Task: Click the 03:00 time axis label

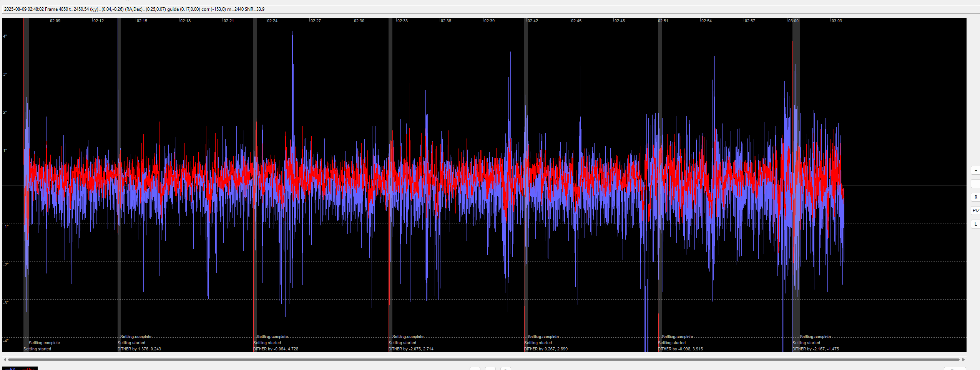Action: coord(793,21)
